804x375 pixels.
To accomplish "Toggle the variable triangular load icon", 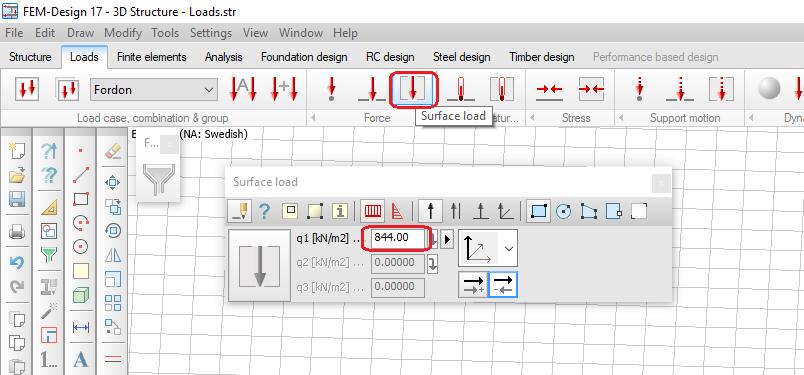I will 398,211.
